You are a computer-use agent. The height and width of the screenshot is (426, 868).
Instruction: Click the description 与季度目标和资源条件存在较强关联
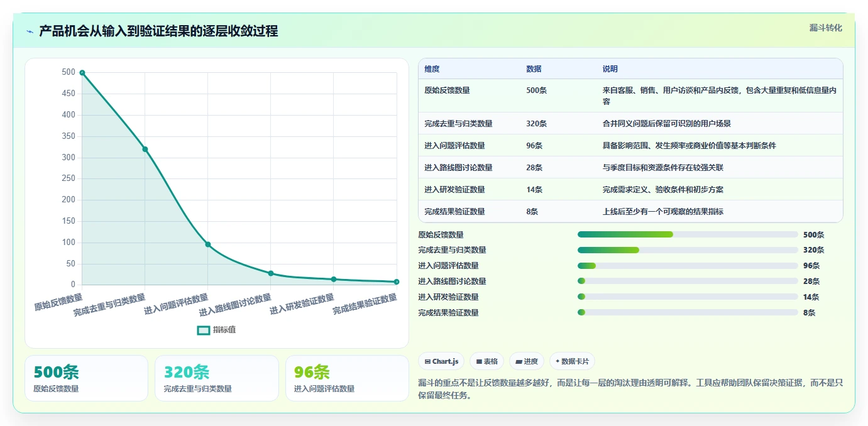663,168
